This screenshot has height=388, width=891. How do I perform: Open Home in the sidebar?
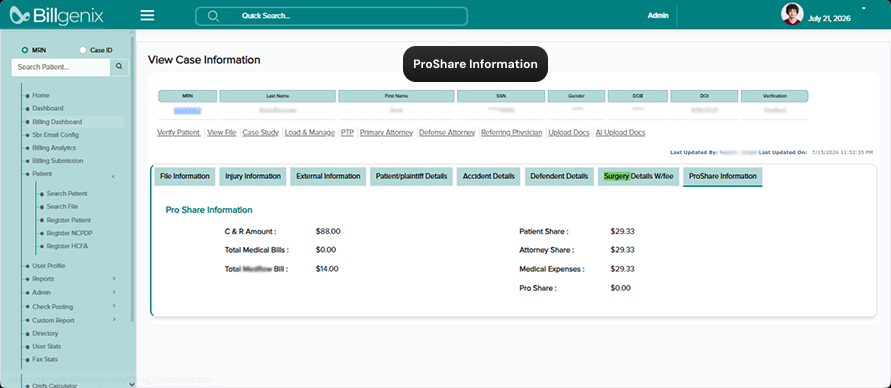[x=41, y=95]
